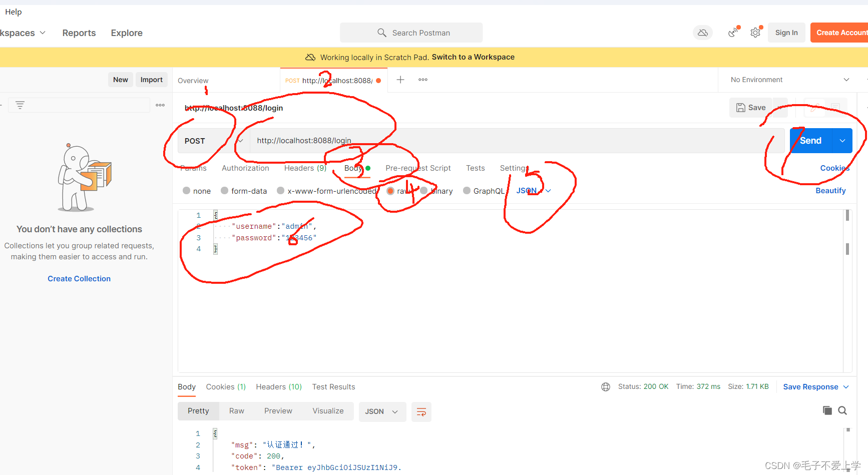
Task: Search the response with the magnifier icon
Action: (x=842, y=410)
